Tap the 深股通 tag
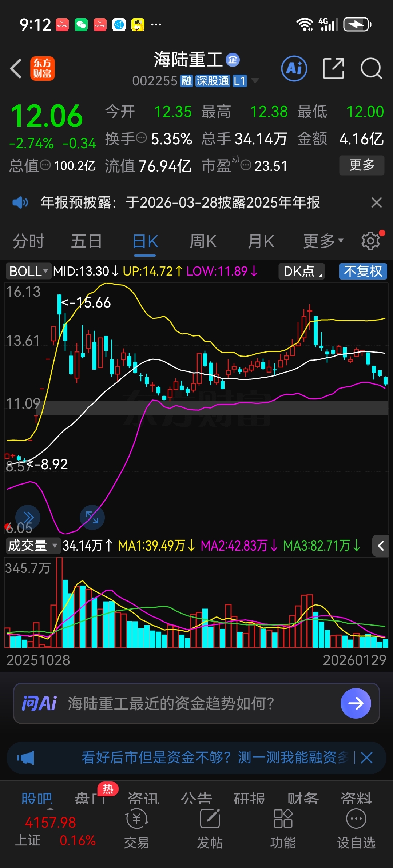Image resolution: width=393 pixels, height=868 pixels. coord(213,81)
